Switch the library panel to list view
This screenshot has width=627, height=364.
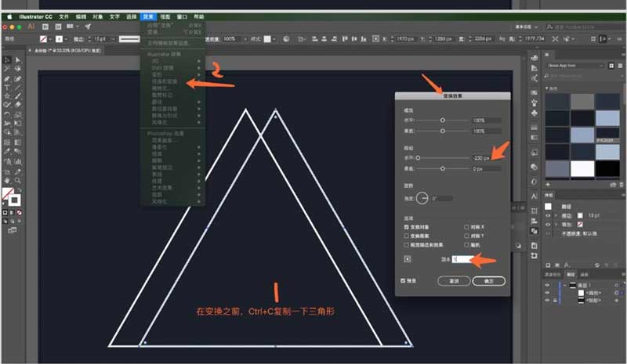pos(620,66)
